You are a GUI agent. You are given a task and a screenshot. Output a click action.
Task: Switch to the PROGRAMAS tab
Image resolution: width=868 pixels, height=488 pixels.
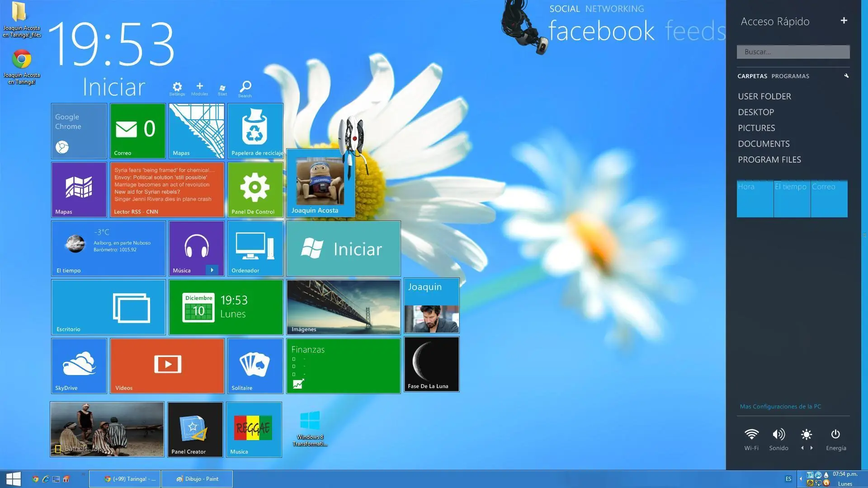(790, 76)
